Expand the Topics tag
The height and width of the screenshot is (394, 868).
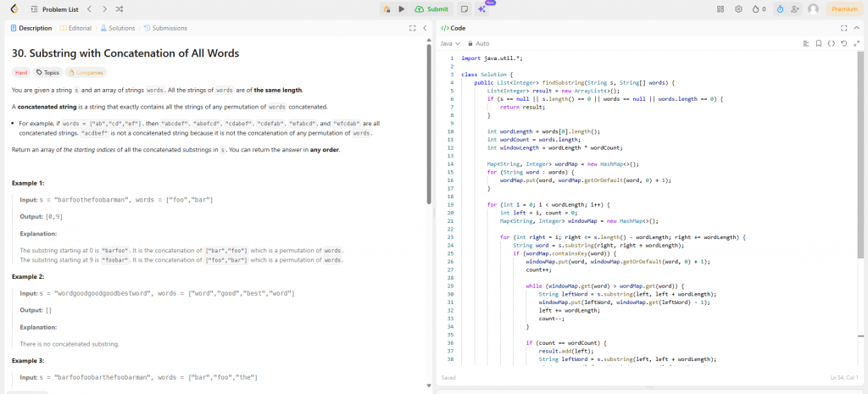[47, 73]
